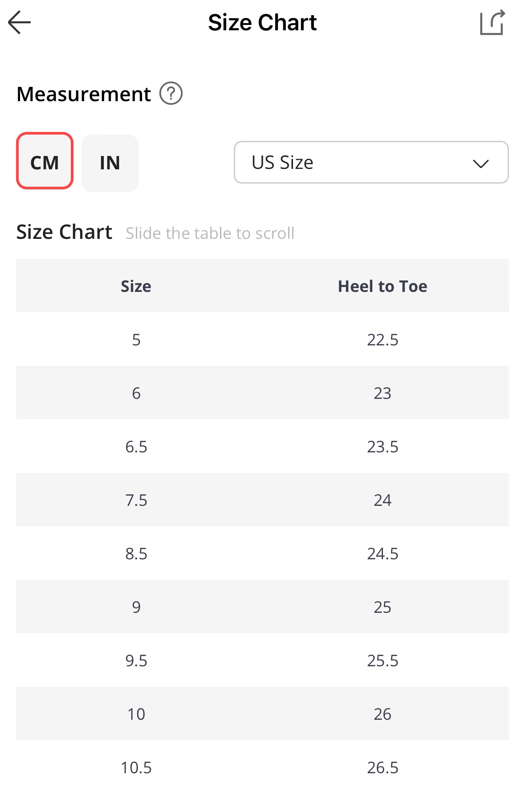This screenshot has width=525, height=812.
Task: Click the dropdown chevron arrow
Action: point(480,163)
